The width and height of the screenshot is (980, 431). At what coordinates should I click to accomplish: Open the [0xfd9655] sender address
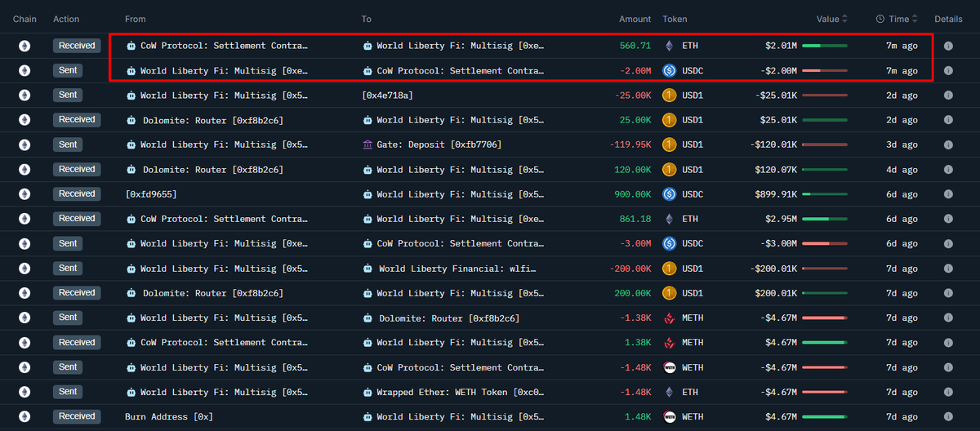click(x=151, y=194)
